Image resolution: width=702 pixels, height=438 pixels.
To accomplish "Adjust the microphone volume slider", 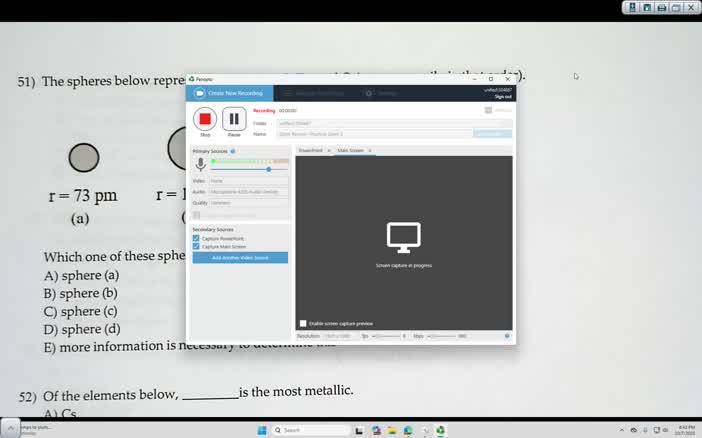I will point(269,170).
